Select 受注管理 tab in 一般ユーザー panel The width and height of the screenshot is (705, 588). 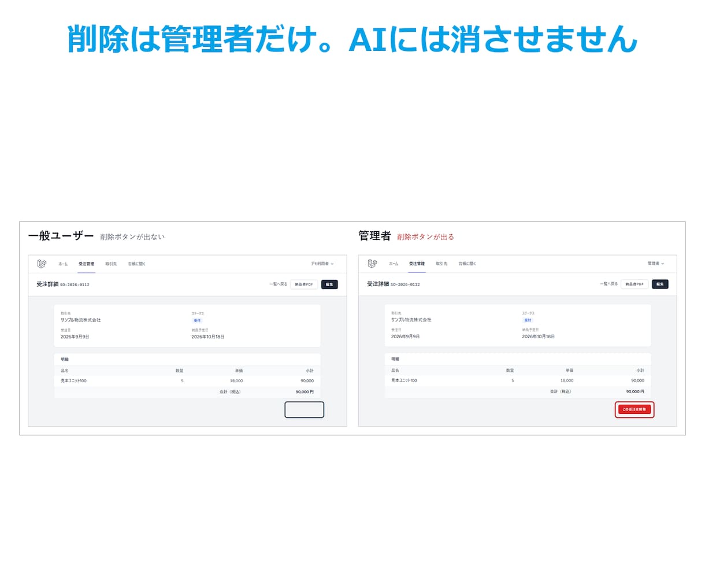point(86,264)
